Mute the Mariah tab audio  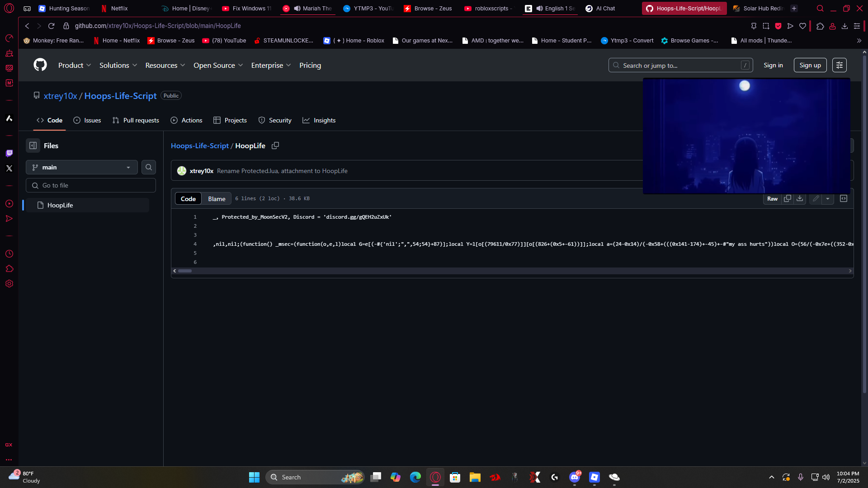coord(297,8)
